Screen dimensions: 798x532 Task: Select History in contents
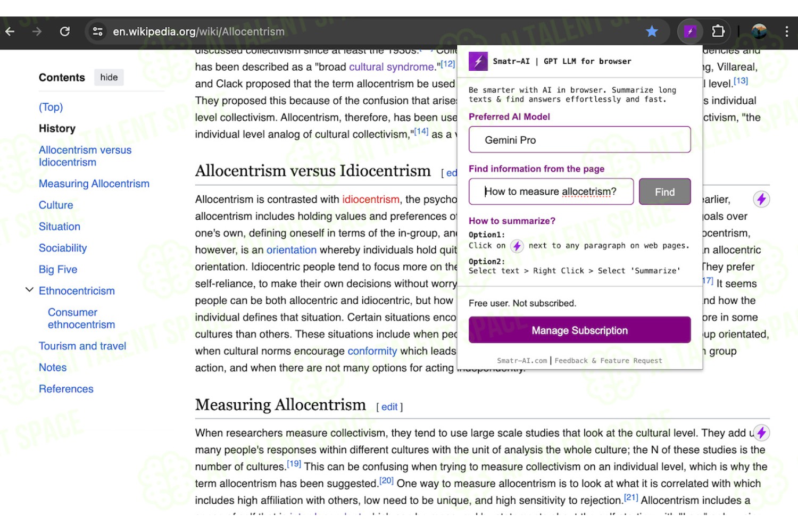[x=57, y=128]
